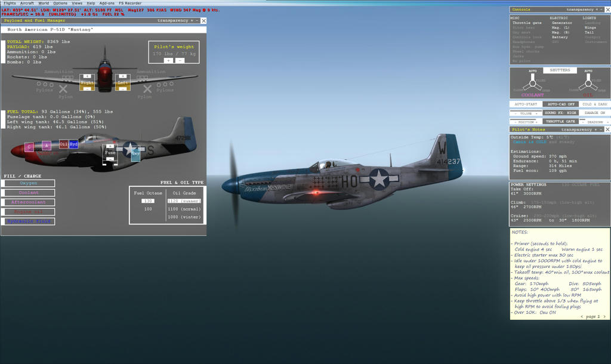
Task: Increase fuselage tank fuel with plus
Action: [110, 146]
